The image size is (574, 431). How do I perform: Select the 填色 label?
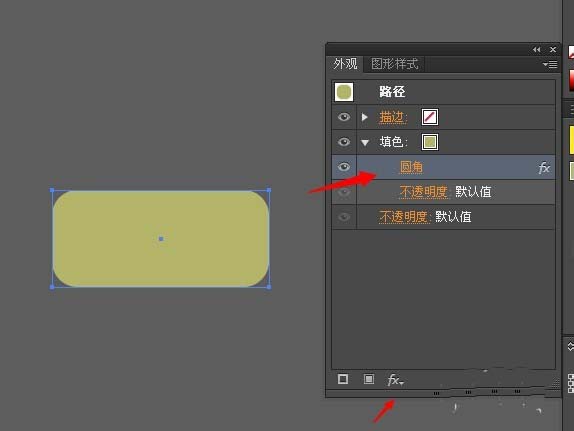393,142
